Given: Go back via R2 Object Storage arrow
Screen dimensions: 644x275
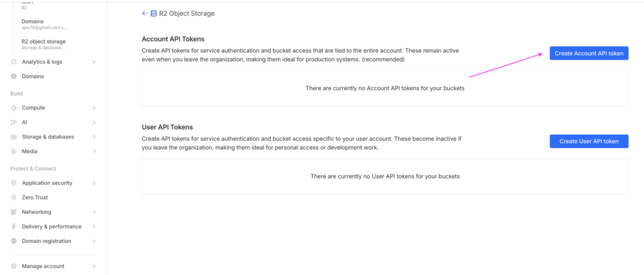Looking at the screenshot, I should [145, 13].
